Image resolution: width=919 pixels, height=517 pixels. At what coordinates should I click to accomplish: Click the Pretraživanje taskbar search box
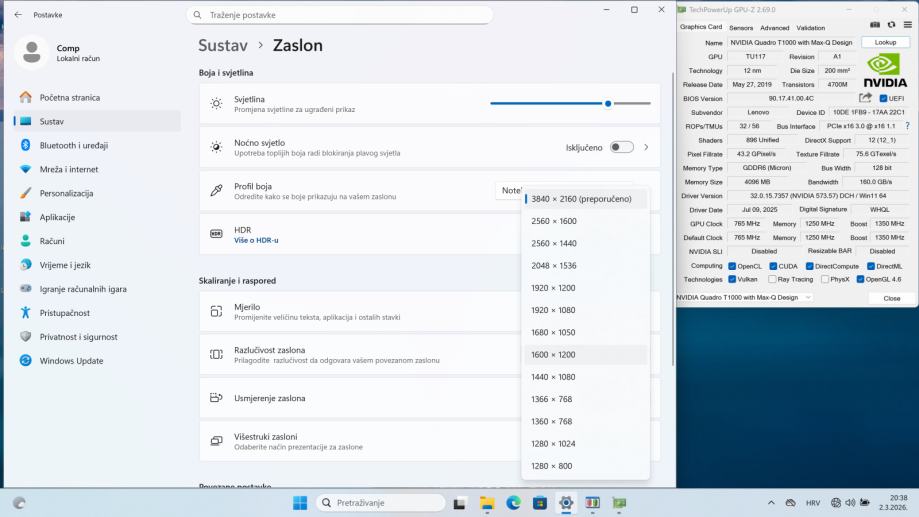pos(380,503)
